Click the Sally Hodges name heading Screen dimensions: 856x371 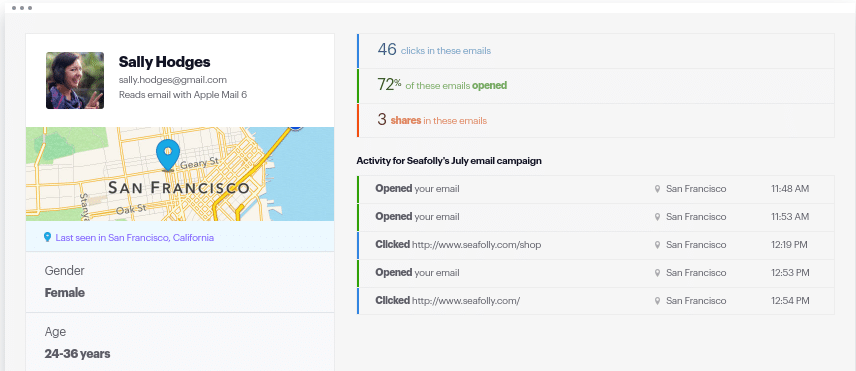point(164,62)
